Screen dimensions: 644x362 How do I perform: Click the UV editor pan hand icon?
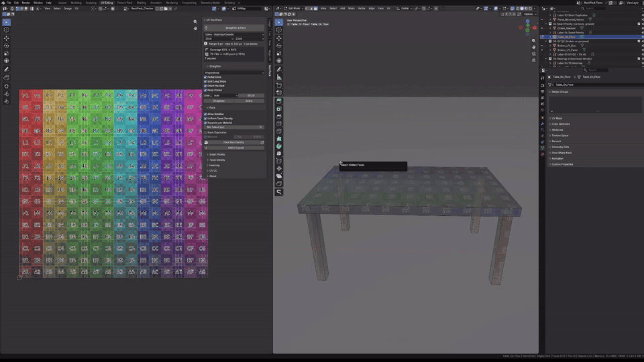tap(195, 28)
